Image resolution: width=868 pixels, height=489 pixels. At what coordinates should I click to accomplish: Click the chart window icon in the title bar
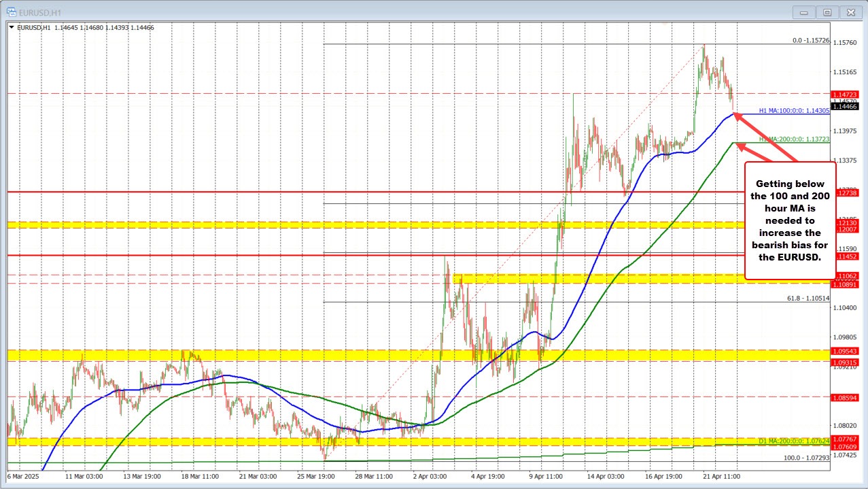(x=12, y=12)
